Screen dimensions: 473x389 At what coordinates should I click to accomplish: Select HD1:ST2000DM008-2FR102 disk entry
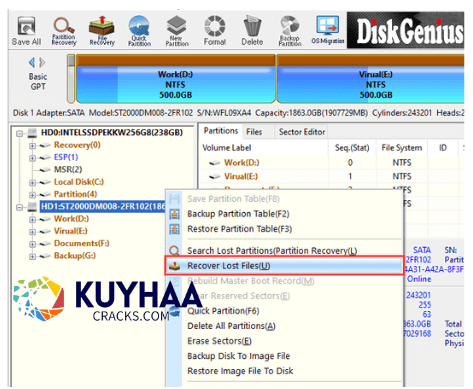(x=103, y=207)
